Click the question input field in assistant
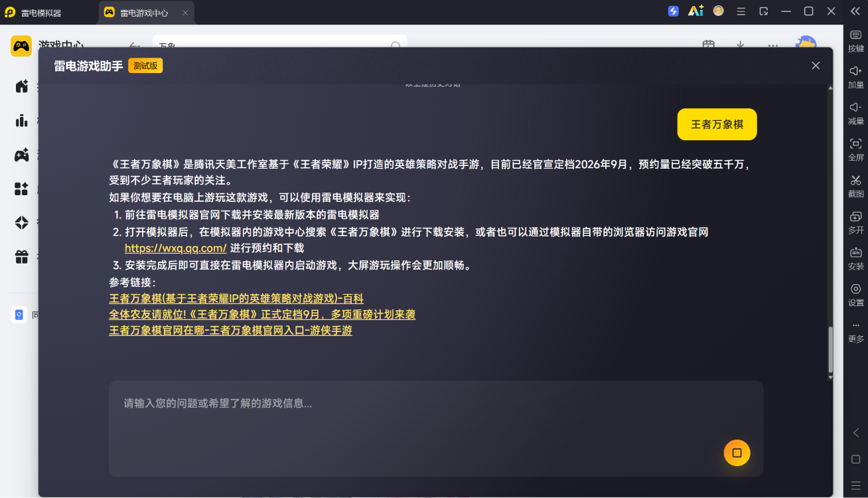868x498 pixels. click(x=436, y=428)
